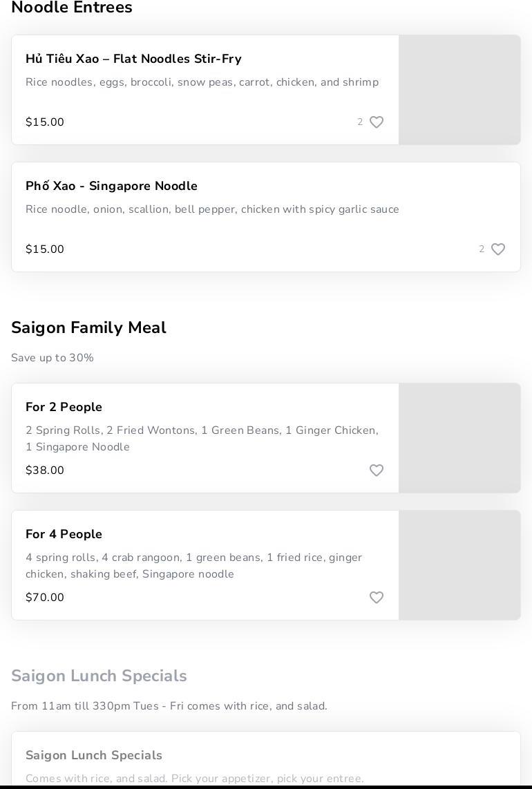Open Phở Xao - Singapore Noodle item

(111, 187)
